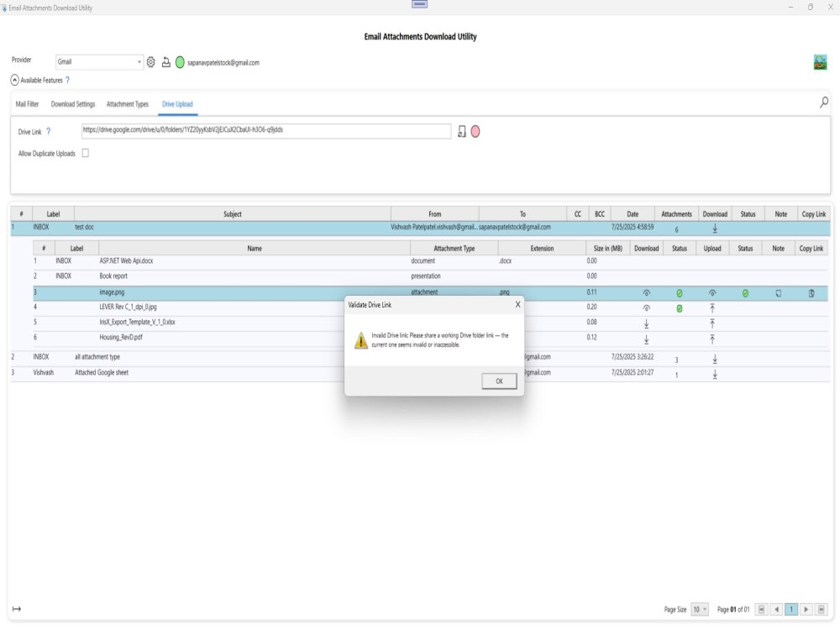Click the top center window handle icon
This screenshot has width=840, height=630.
click(x=419, y=4)
